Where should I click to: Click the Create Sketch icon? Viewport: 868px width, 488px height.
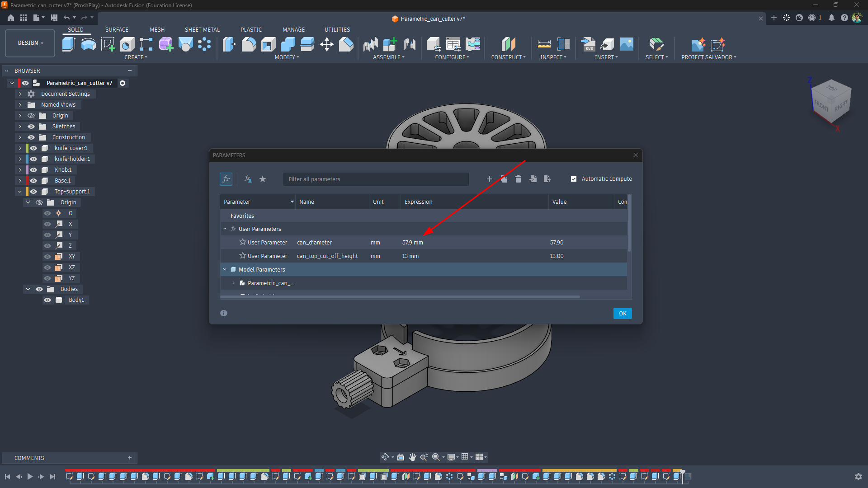[x=108, y=44]
